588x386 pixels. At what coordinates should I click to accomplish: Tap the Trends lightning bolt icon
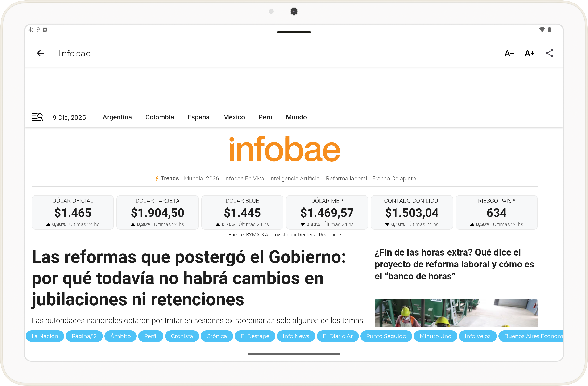tap(157, 178)
